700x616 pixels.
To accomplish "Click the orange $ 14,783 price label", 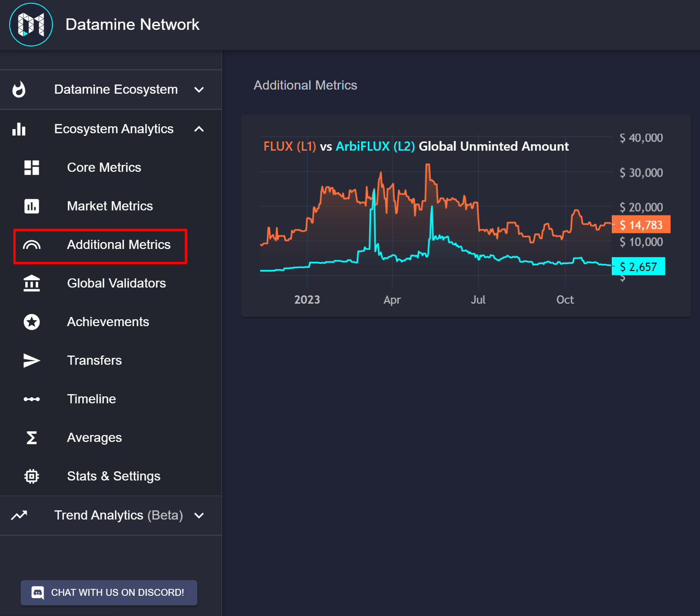I will click(641, 225).
